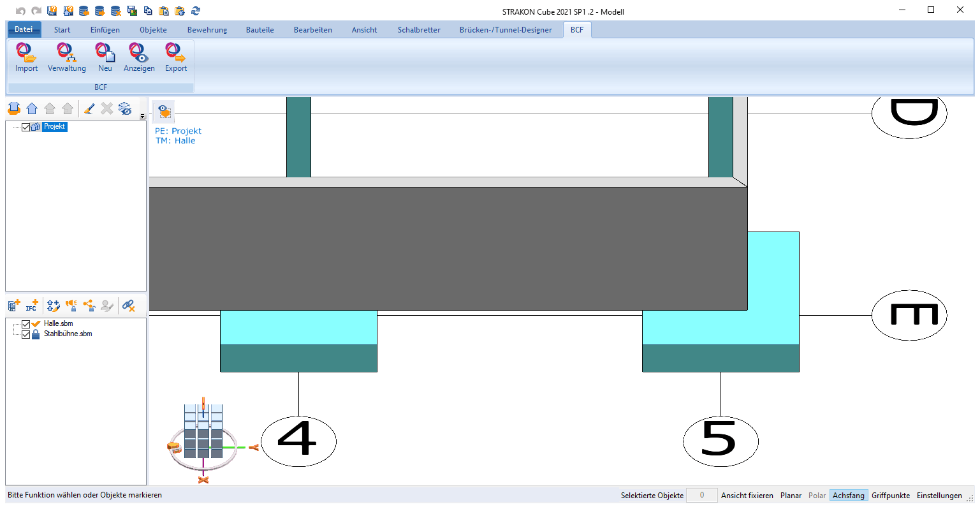The width and height of the screenshot is (980, 509).
Task: Open Einstellungen in the status bar
Action: [939, 496]
